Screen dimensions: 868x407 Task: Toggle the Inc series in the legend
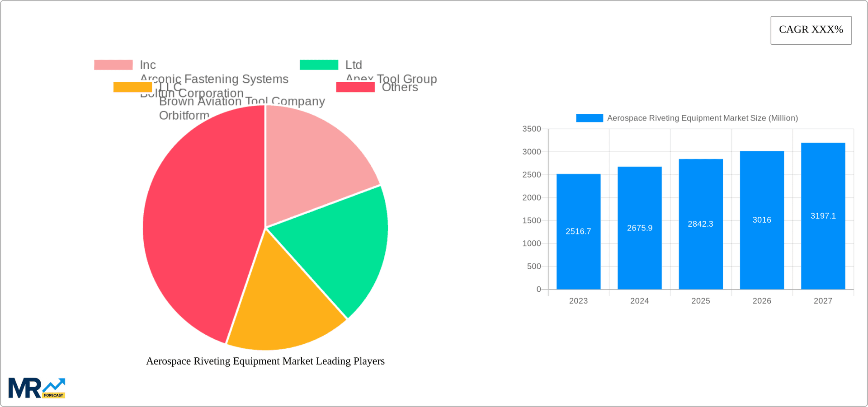pos(148,65)
